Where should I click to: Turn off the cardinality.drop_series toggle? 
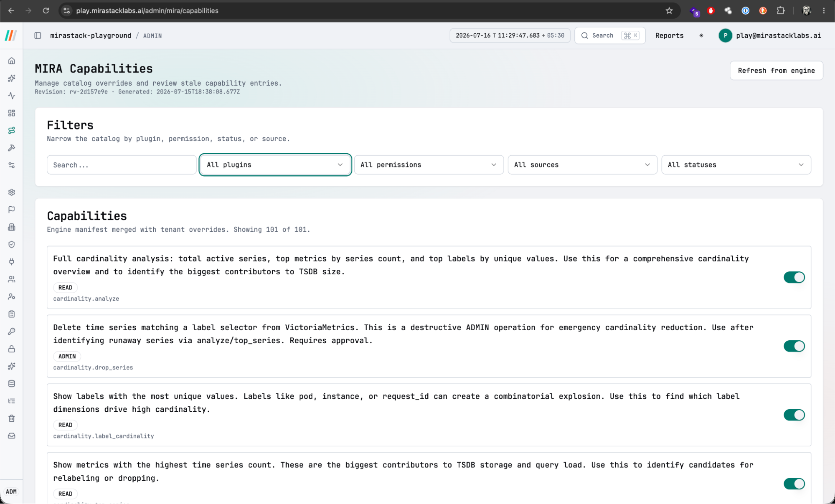pyautogui.click(x=794, y=346)
